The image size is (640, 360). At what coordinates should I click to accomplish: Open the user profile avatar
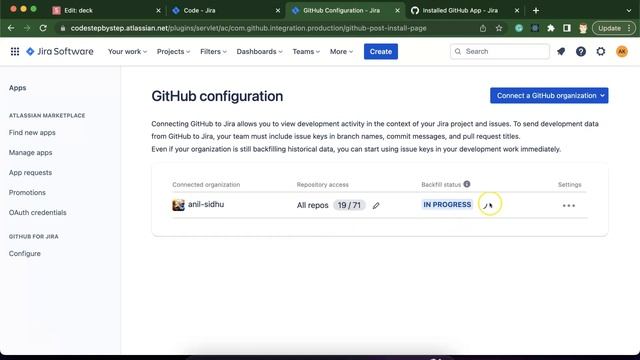(x=622, y=51)
